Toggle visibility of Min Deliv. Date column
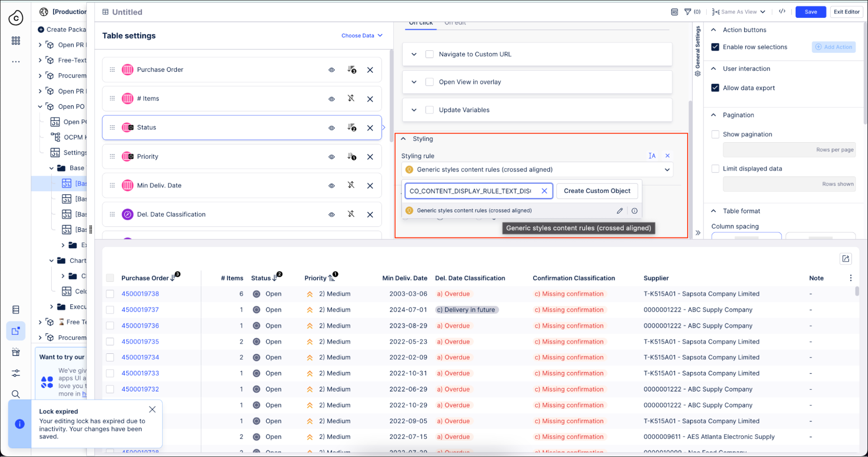868x457 pixels. pyautogui.click(x=331, y=186)
